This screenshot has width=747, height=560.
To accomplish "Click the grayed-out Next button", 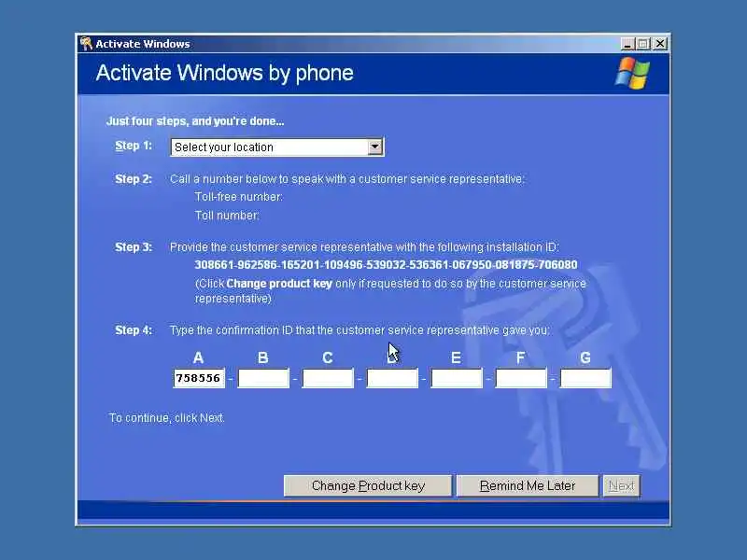I will tap(621, 485).
